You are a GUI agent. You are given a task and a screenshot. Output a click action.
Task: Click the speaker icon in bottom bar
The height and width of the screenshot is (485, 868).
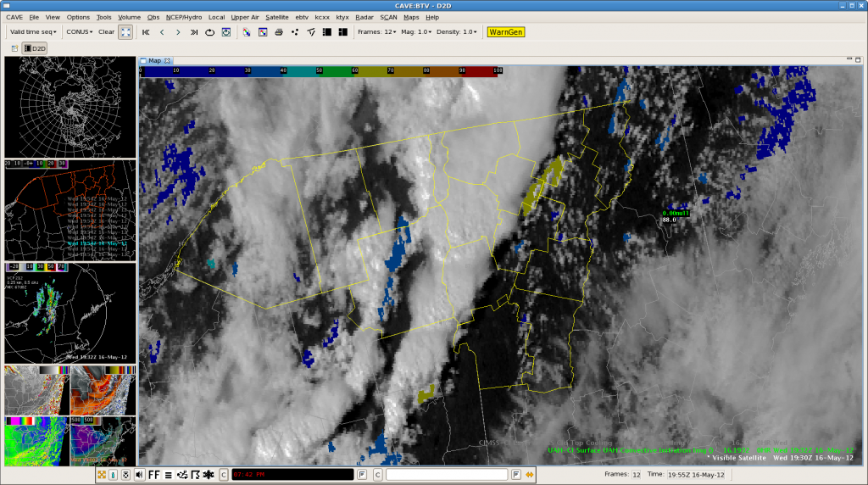[139, 474]
